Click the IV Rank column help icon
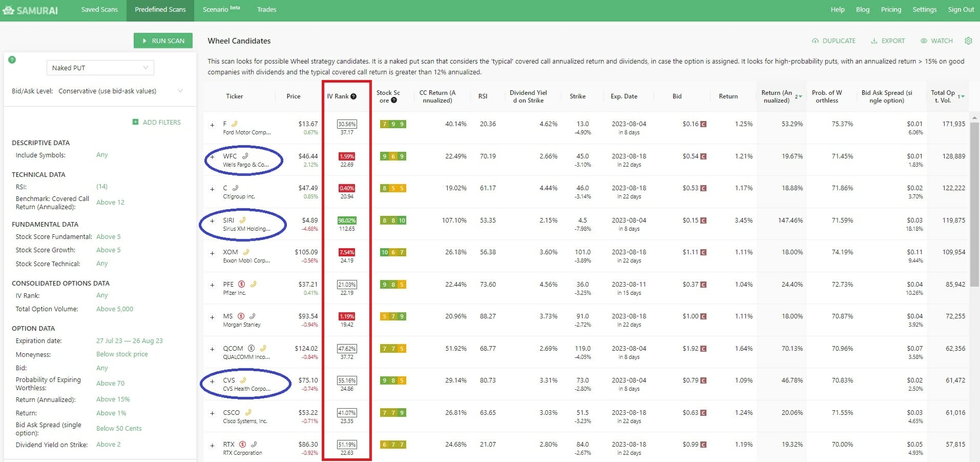 tap(353, 96)
